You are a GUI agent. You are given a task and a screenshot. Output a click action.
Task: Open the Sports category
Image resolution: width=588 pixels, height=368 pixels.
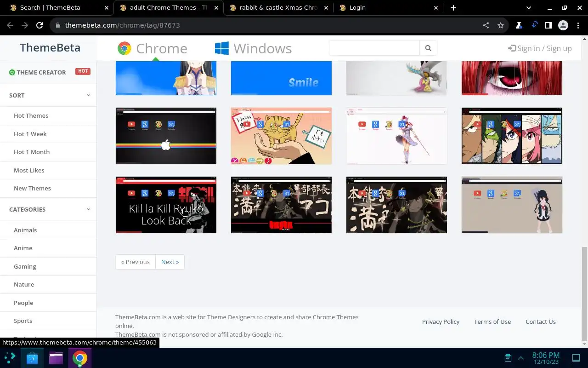[x=23, y=321]
